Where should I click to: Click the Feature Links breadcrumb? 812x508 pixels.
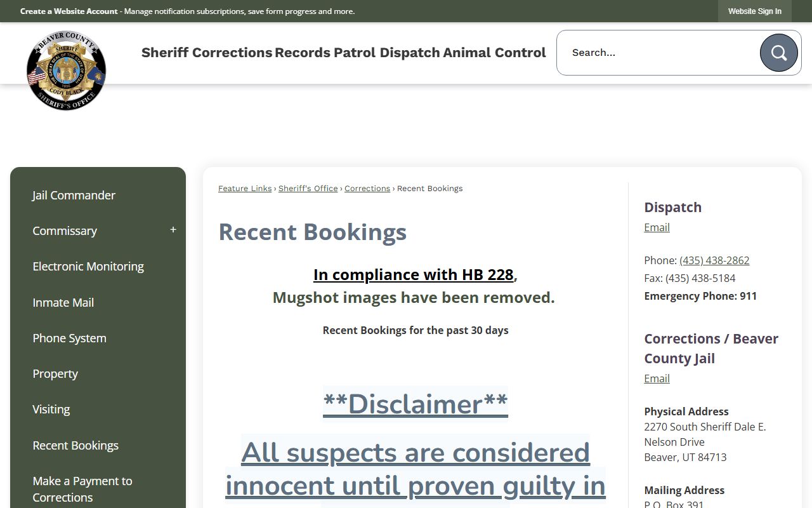click(x=245, y=189)
